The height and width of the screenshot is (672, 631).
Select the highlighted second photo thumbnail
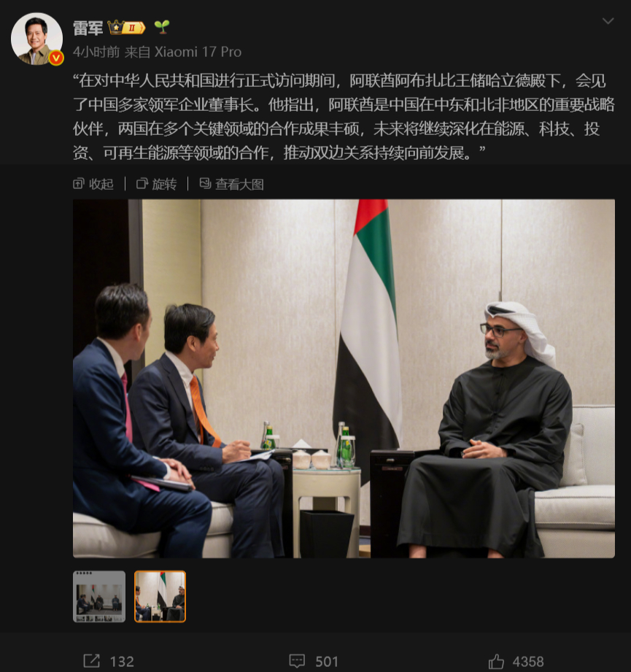tap(160, 596)
